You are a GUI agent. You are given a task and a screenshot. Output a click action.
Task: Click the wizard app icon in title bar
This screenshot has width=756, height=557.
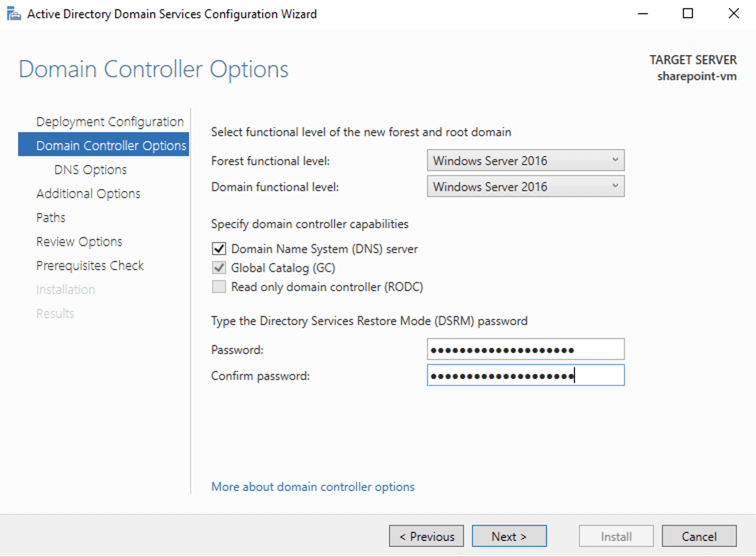13,13
